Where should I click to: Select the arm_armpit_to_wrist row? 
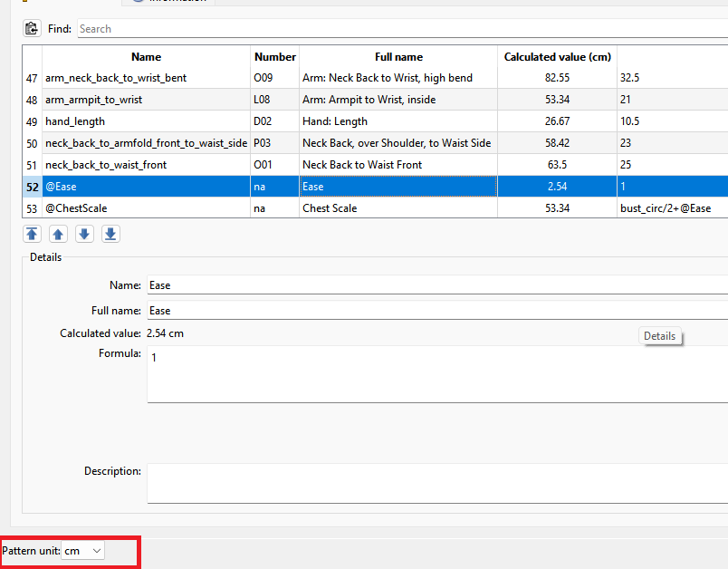coord(93,100)
